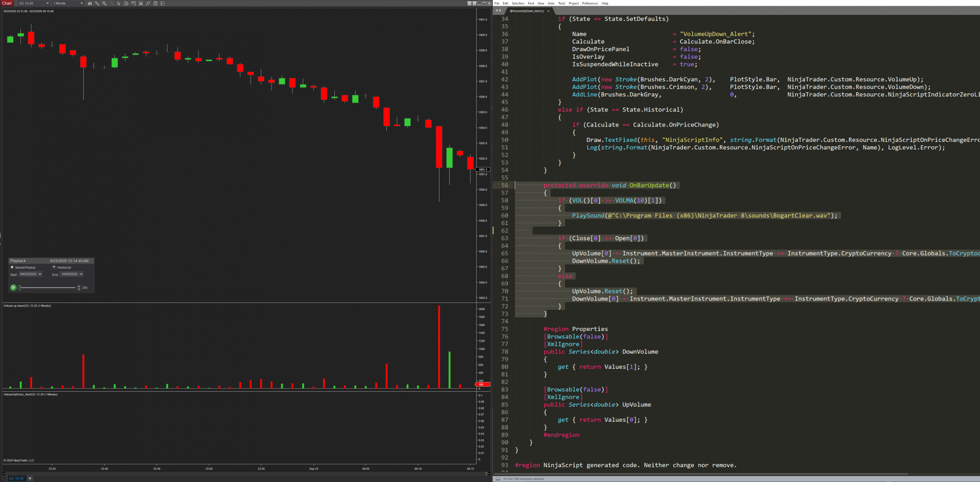Add a new chart tab with plus
The width and height of the screenshot is (980, 482).
click(x=30, y=478)
